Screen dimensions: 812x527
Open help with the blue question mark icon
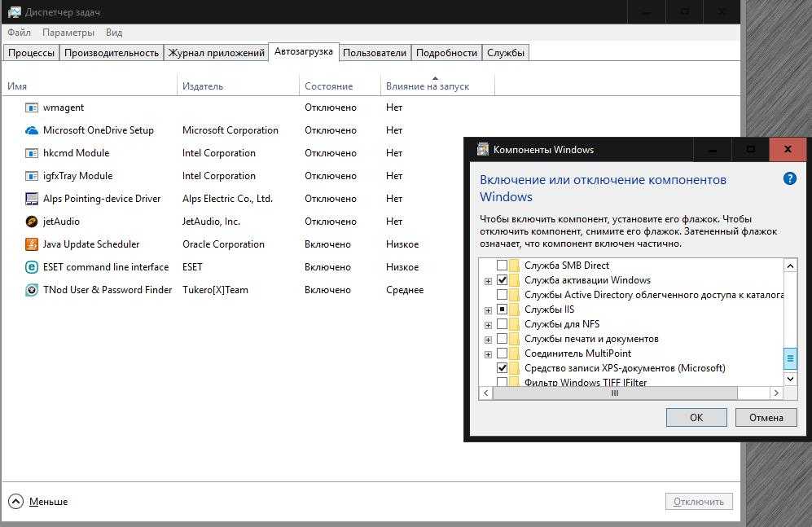pos(789,179)
